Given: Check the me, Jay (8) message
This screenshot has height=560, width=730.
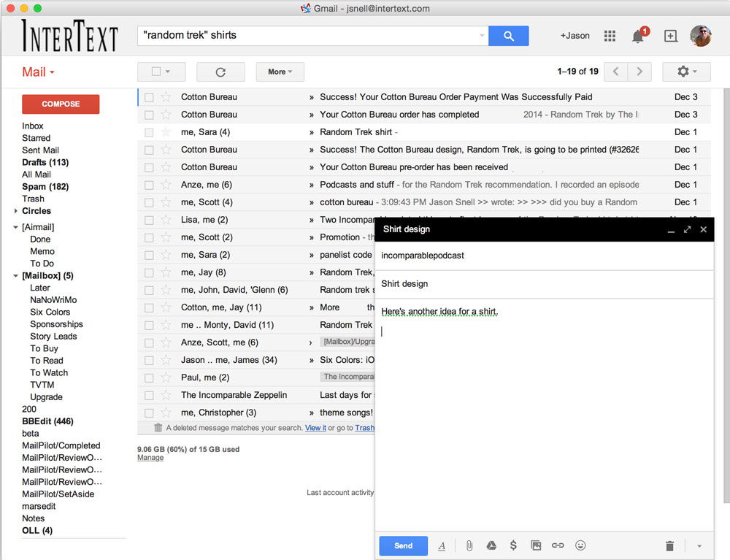Looking at the screenshot, I should pos(149,273).
